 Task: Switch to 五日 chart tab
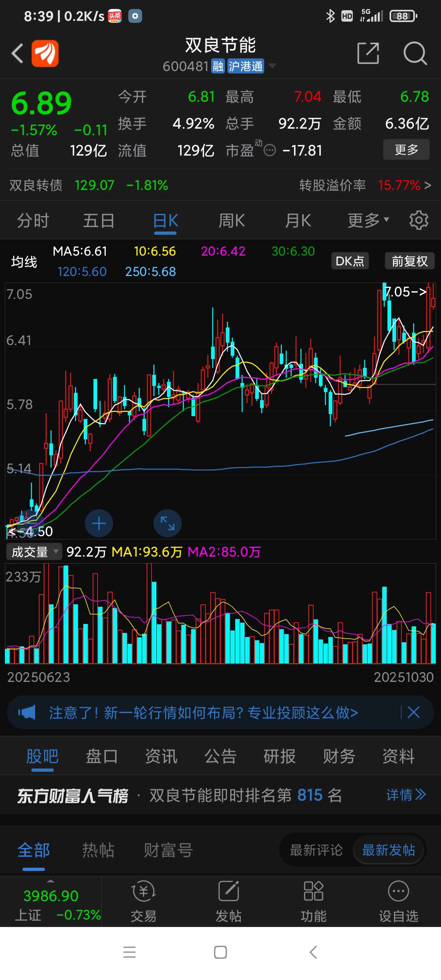pos(99,220)
